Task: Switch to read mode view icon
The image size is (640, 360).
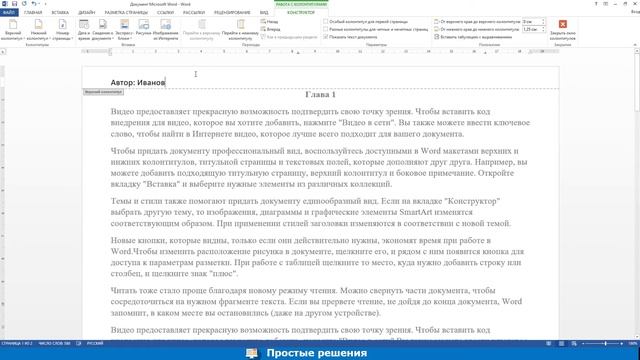Action: click(x=549, y=344)
